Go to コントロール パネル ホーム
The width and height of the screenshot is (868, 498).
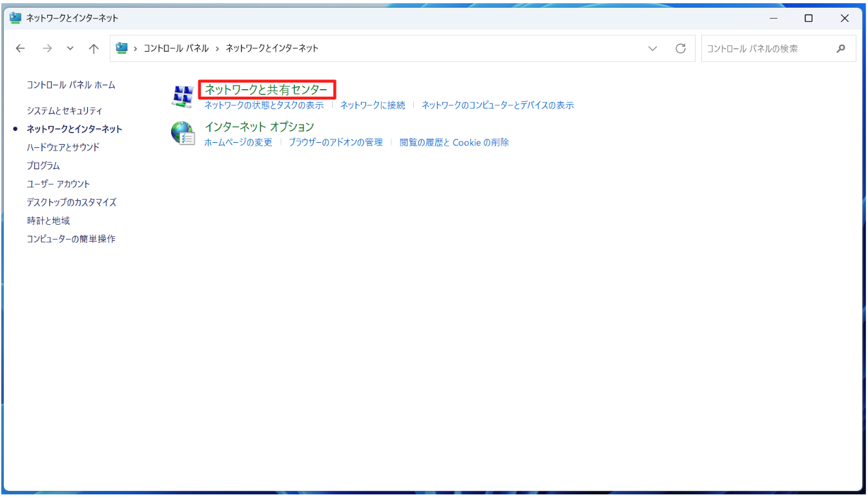[x=71, y=85]
